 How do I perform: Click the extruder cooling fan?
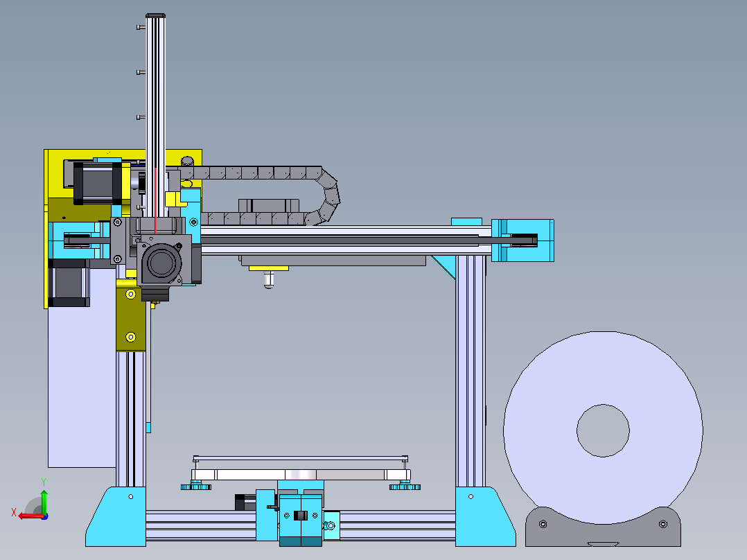click(x=161, y=263)
